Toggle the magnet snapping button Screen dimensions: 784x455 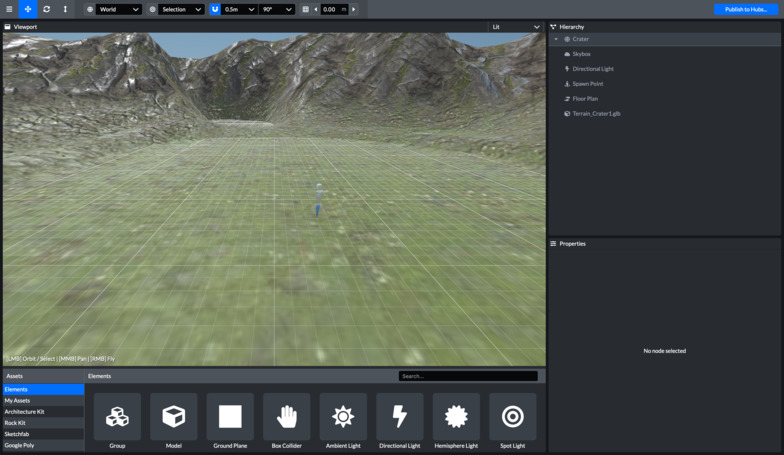pyautogui.click(x=215, y=9)
